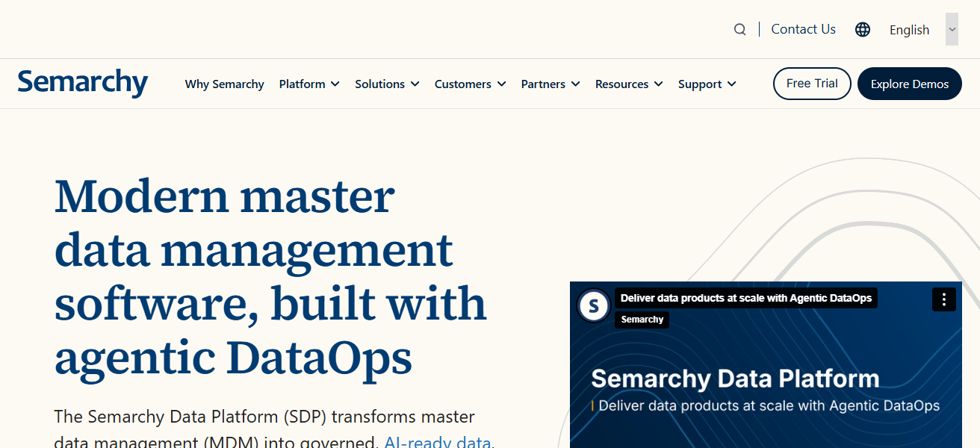Open the Contact Us link

pyautogui.click(x=803, y=29)
